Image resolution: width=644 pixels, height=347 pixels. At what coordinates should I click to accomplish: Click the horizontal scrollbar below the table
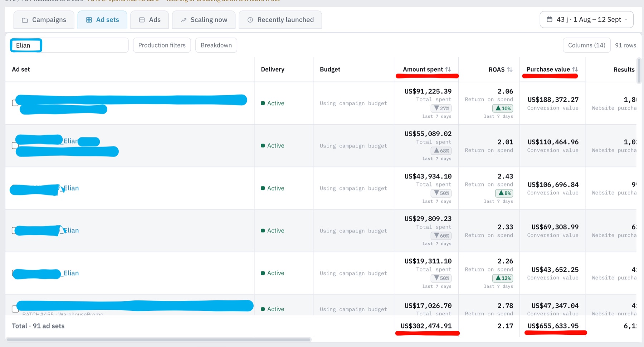pyautogui.click(x=159, y=339)
